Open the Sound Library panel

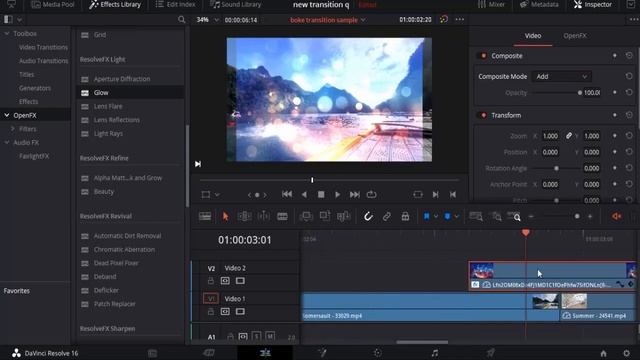click(235, 4)
